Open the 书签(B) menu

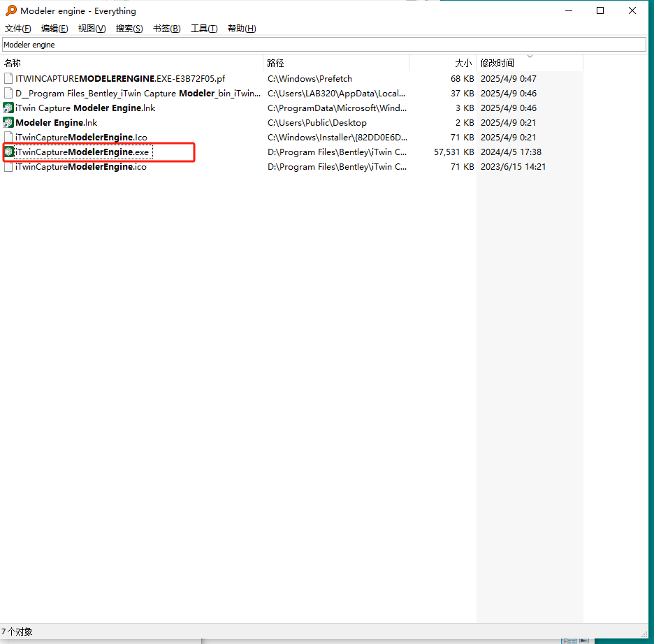167,29
